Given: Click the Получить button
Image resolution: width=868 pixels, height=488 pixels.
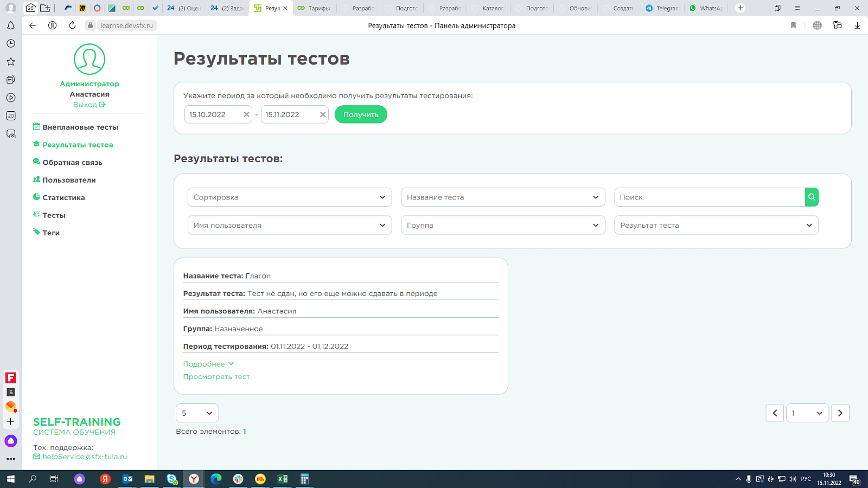Looking at the screenshot, I should tap(361, 114).
